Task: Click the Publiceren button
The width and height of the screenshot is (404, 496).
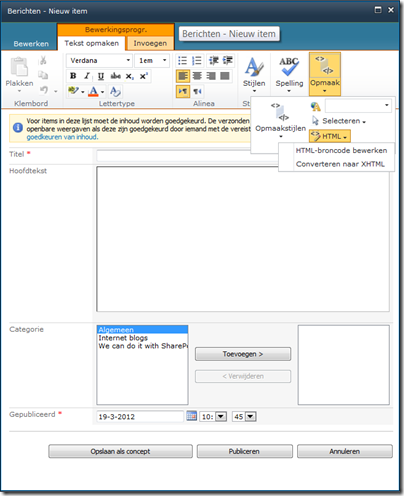Action: [244, 451]
